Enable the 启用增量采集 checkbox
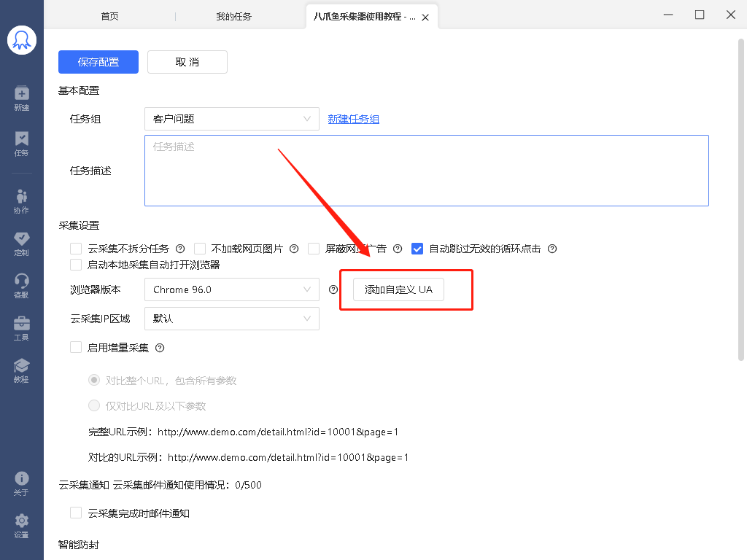This screenshot has width=747, height=560. tap(76, 348)
